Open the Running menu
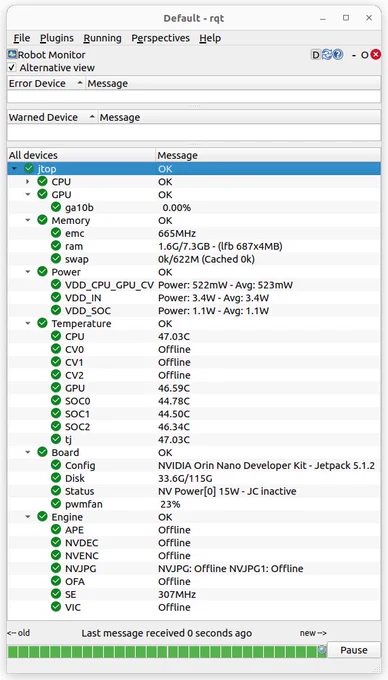Screen dimensions: 388x680 [102, 38]
